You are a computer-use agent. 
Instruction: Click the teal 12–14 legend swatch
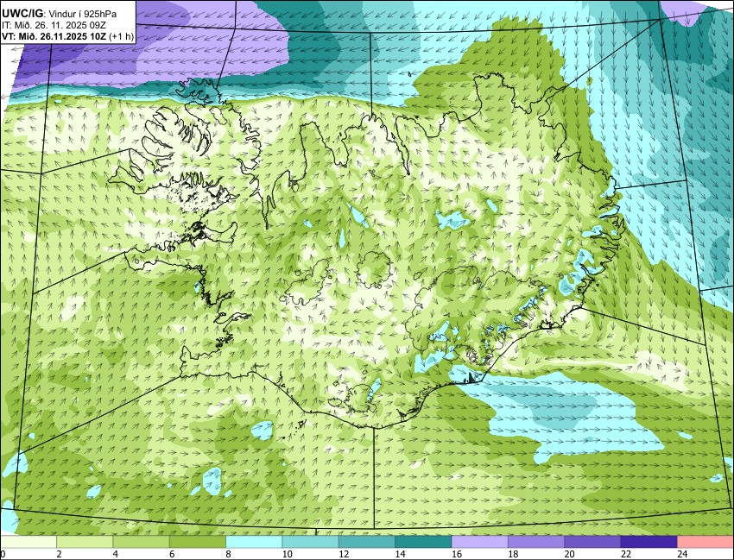(x=366, y=542)
